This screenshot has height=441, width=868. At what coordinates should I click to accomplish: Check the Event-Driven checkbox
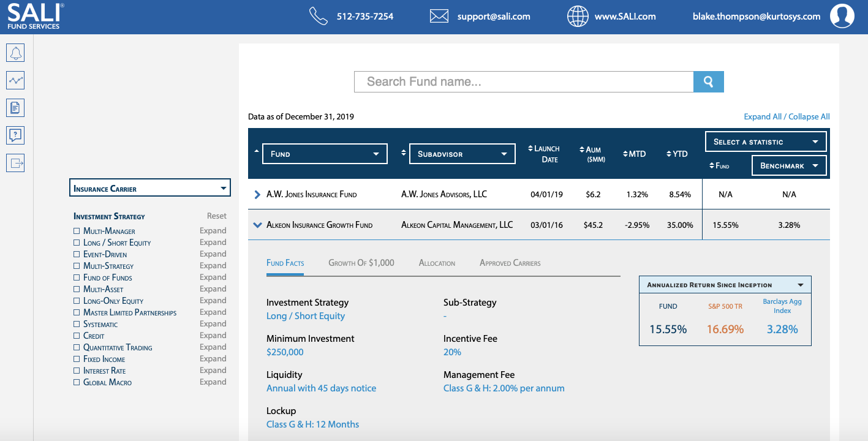(77, 254)
